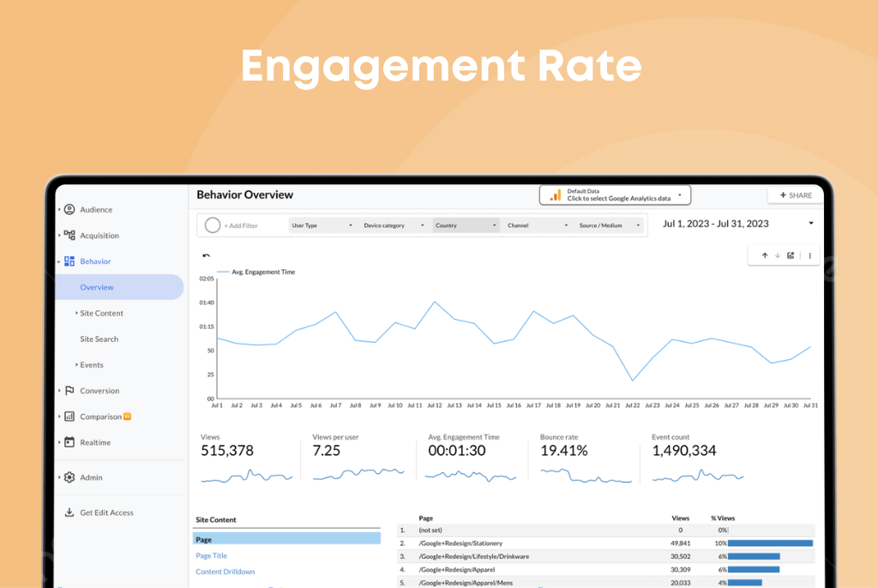Open the Default Data source selector

615,195
